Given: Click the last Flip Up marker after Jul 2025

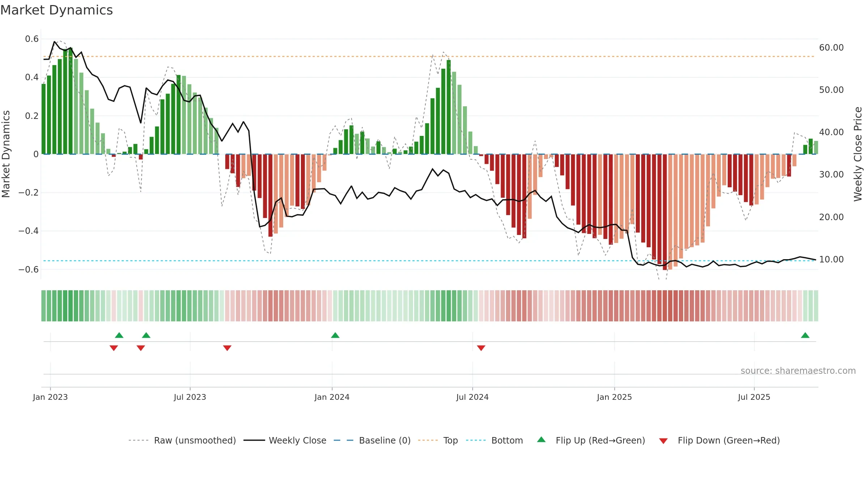Looking at the screenshot, I should coord(805,335).
